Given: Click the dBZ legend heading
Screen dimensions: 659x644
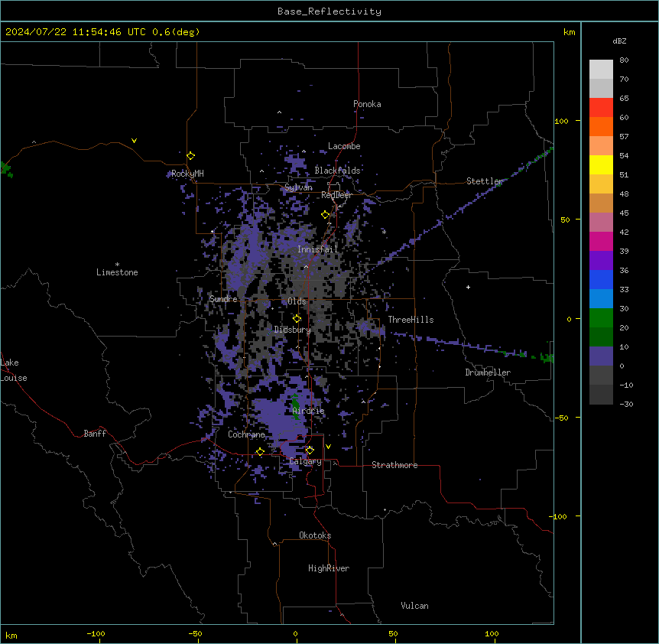Looking at the screenshot, I should [619, 41].
